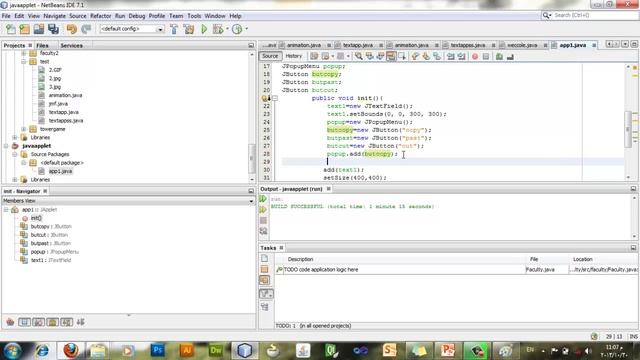This screenshot has width=640, height=360.
Task: Click the PowerPoint taskbar icon
Action: 447,350
